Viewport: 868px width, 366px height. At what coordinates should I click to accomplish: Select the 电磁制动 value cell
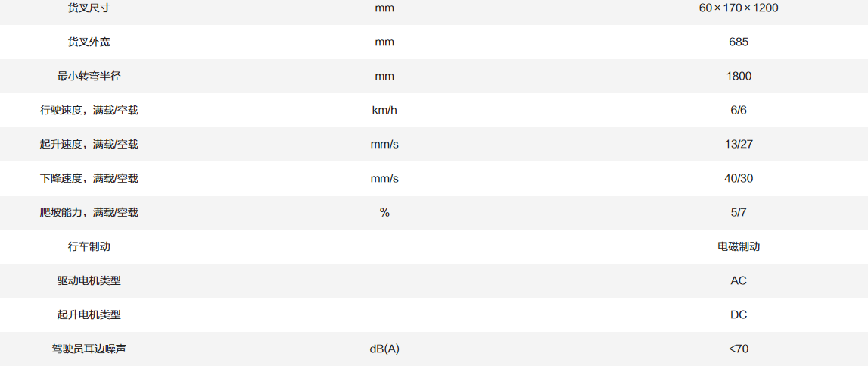coord(739,246)
